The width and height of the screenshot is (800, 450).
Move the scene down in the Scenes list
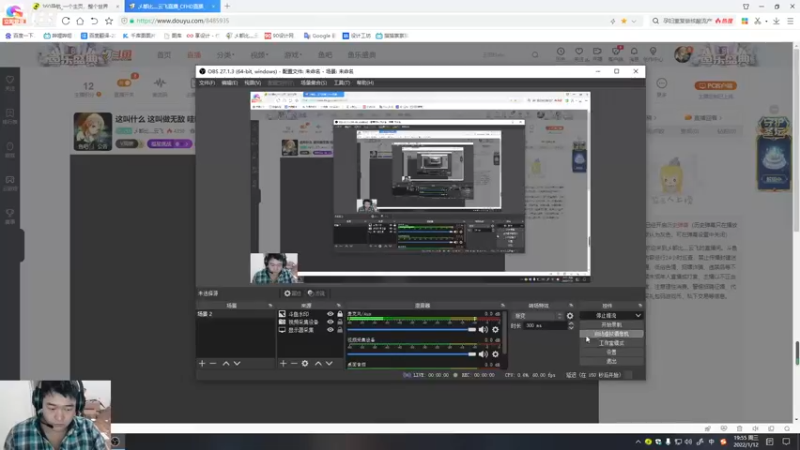tap(237, 363)
